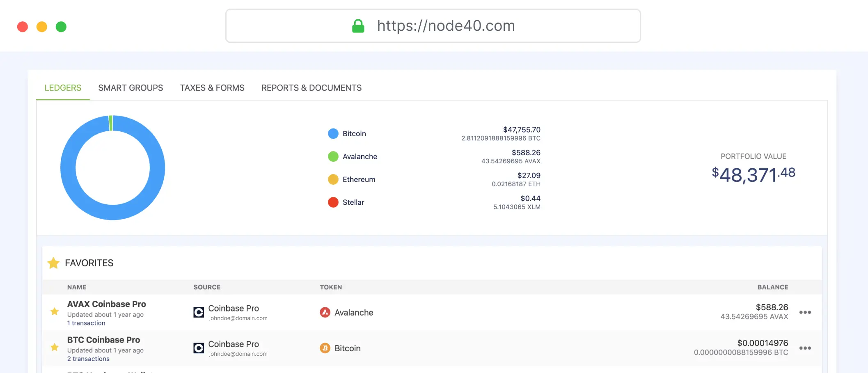The width and height of the screenshot is (868, 373).
Task: Click the orange Bitcoin token icon
Action: [x=325, y=348]
